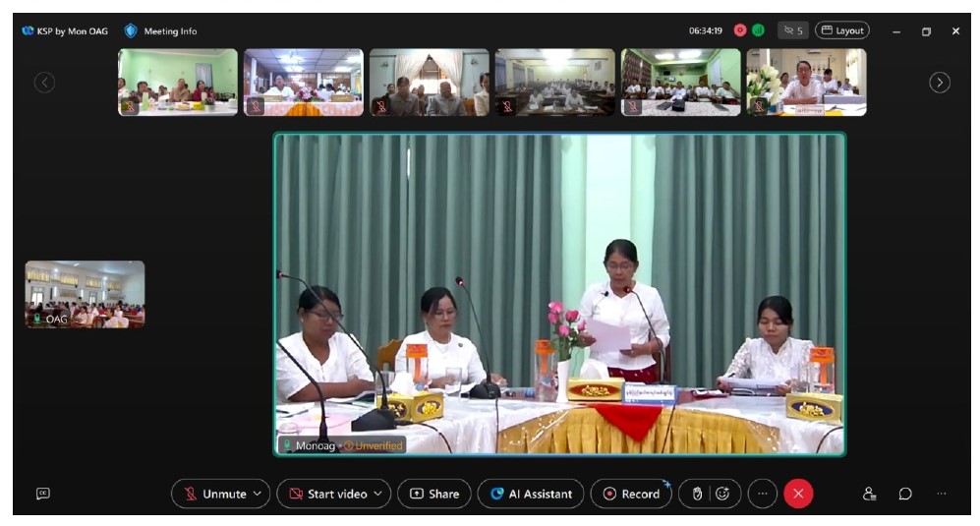Open the participants panel icon

869,494
